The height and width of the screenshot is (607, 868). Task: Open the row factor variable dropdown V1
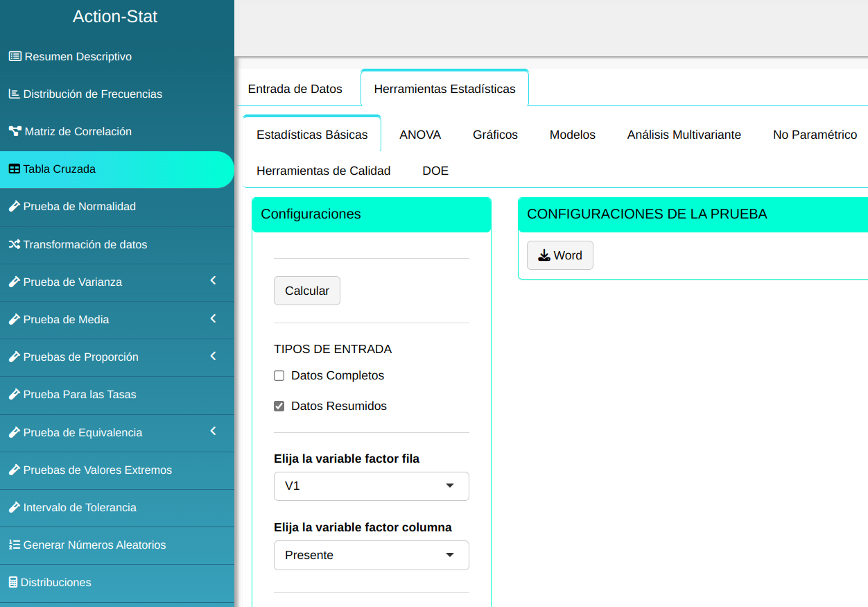tap(371, 486)
